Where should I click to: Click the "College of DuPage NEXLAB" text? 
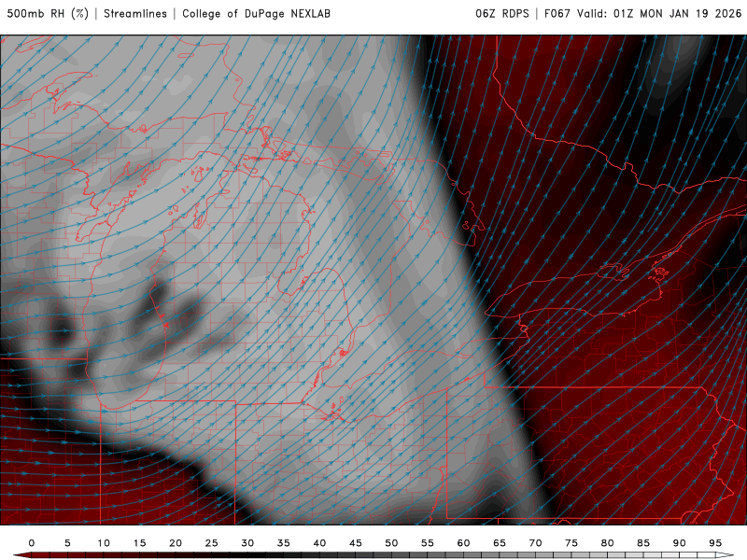256,13
